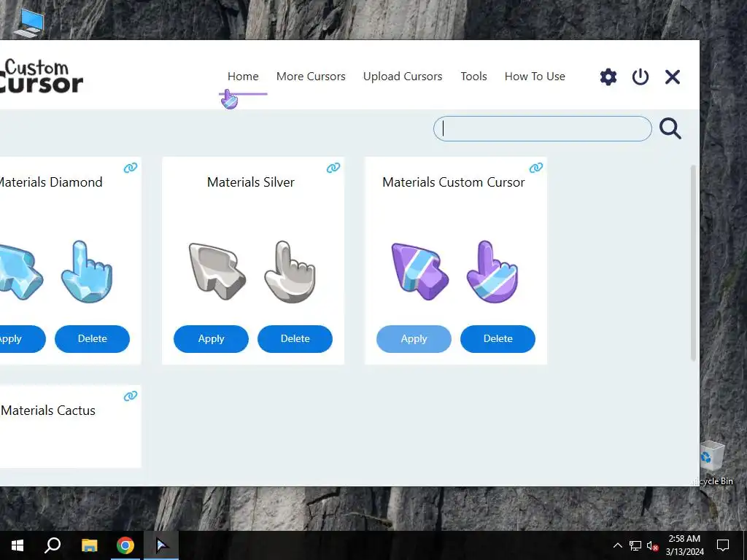Image resolution: width=747 pixels, height=560 pixels.
Task: Open link icon on Materials Silver card
Action: pos(333,168)
